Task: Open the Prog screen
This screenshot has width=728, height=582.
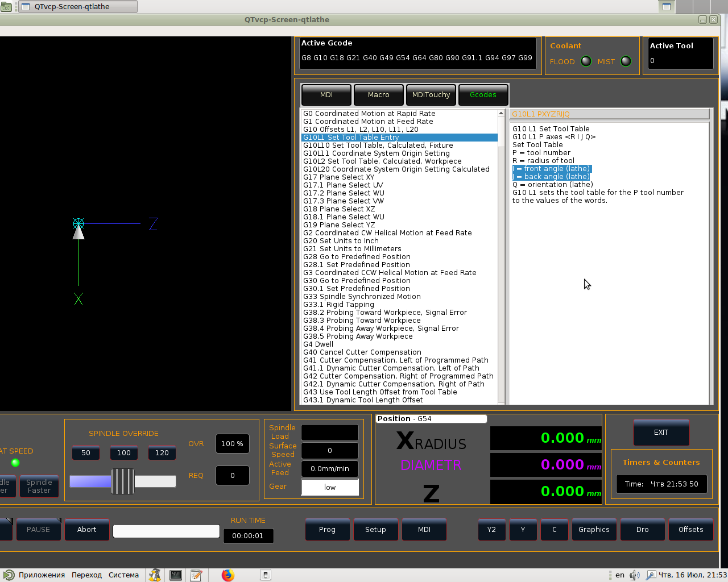Action: 327,530
